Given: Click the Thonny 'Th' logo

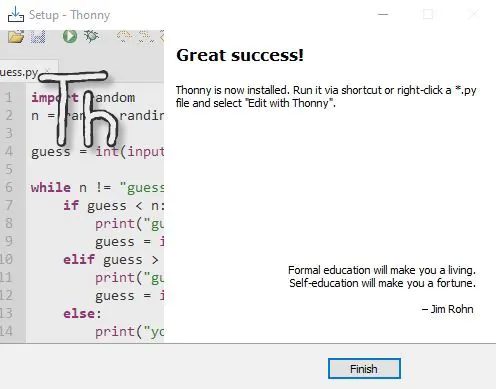Looking at the screenshot, I should 79,108.
